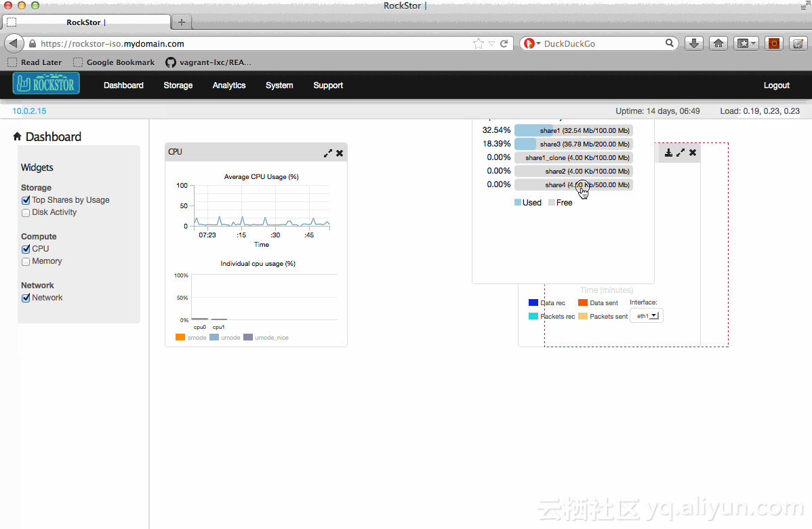The height and width of the screenshot is (529, 812).
Task: Close the Network widget
Action: (x=693, y=153)
